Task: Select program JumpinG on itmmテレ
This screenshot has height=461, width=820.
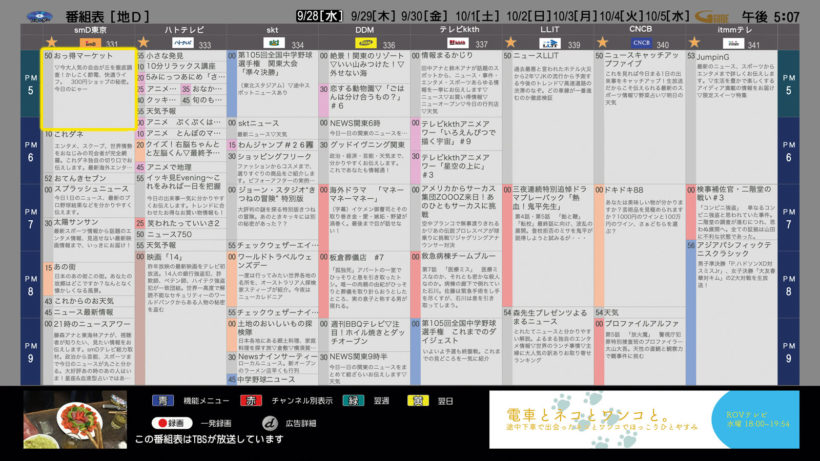Action: 732,117
